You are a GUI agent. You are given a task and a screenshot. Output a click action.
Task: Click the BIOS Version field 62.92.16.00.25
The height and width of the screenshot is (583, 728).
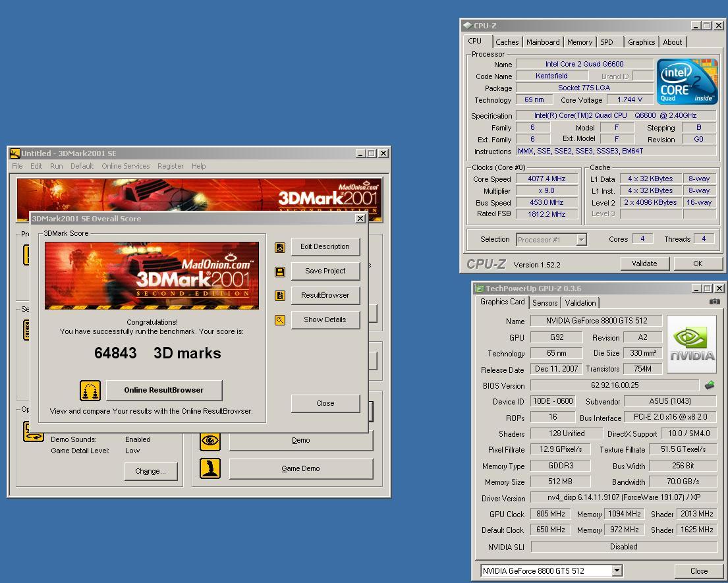click(x=615, y=385)
